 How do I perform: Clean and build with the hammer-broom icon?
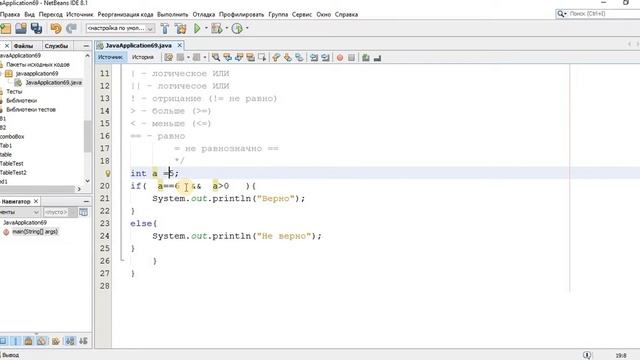180,29
